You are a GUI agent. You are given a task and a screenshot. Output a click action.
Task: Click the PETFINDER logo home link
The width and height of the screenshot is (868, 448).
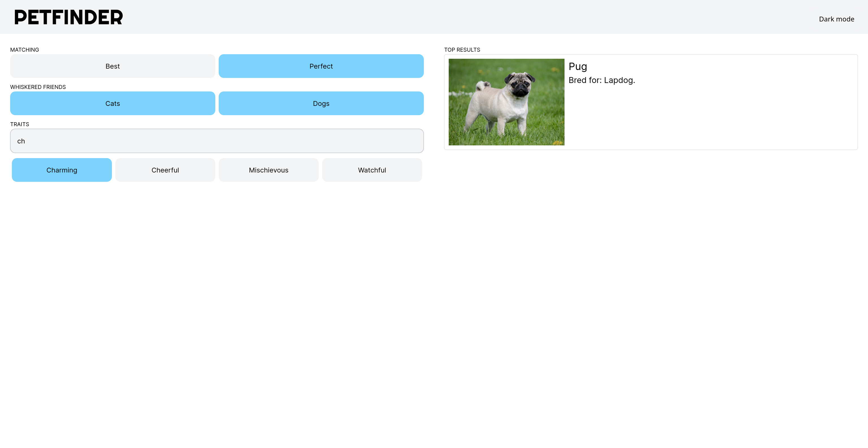(69, 17)
